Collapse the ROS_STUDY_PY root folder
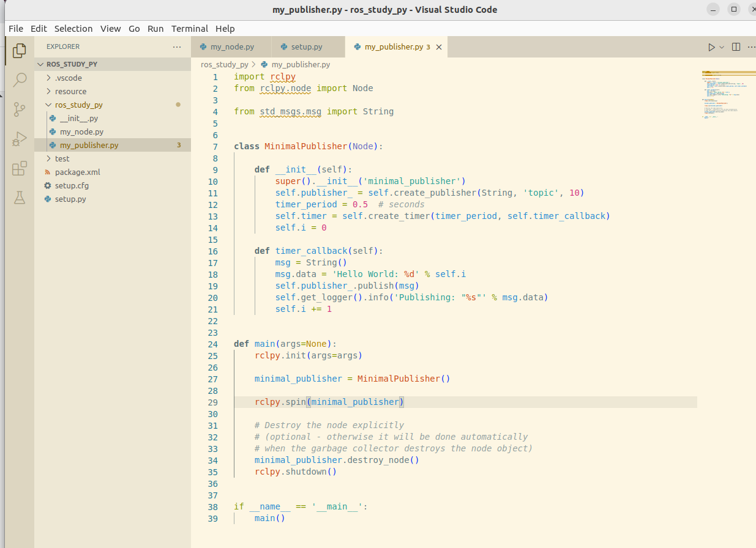756x548 pixels. (x=113, y=64)
